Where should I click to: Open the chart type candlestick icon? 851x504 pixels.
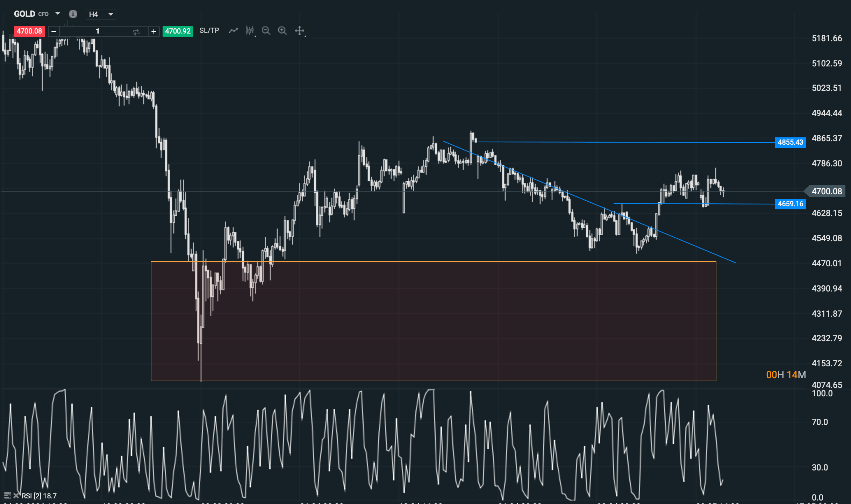point(250,31)
